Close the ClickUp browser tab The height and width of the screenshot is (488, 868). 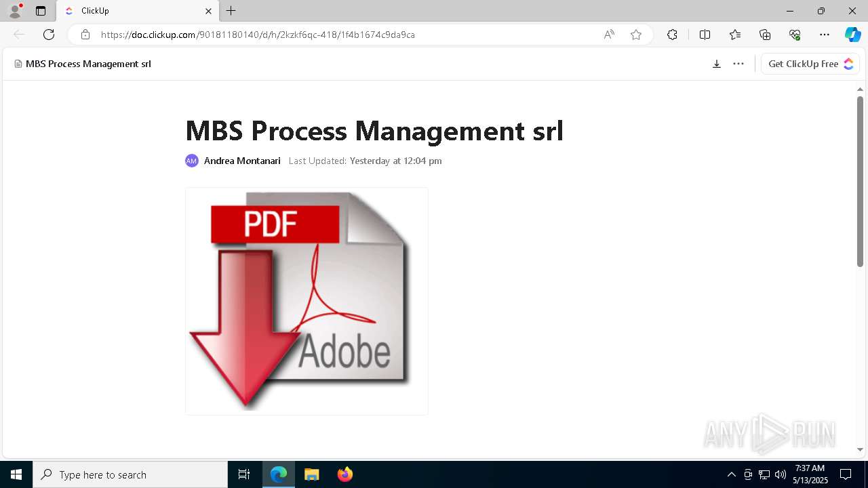tap(208, 11)
